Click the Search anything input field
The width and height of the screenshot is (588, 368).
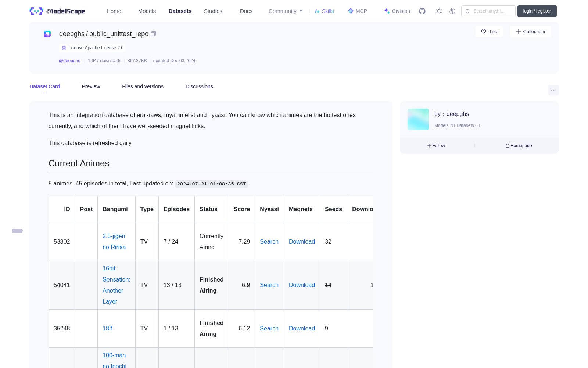point(488,11)
